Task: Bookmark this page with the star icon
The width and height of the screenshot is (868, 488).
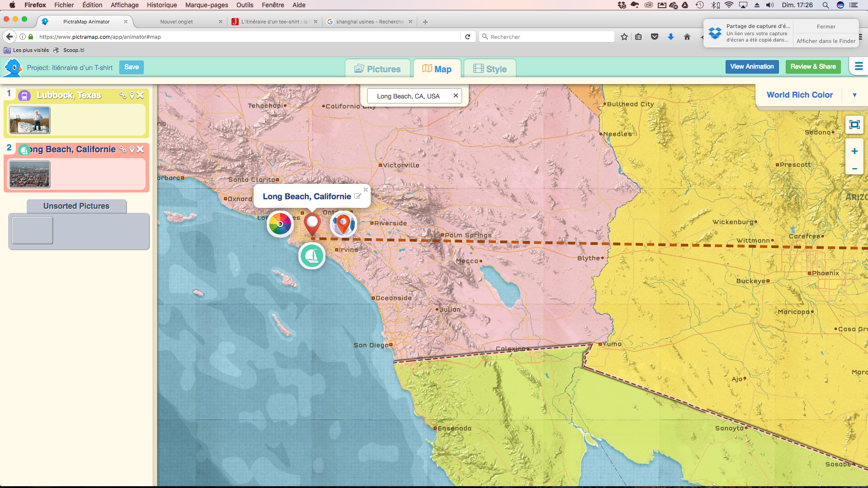Action: point(624,37)
